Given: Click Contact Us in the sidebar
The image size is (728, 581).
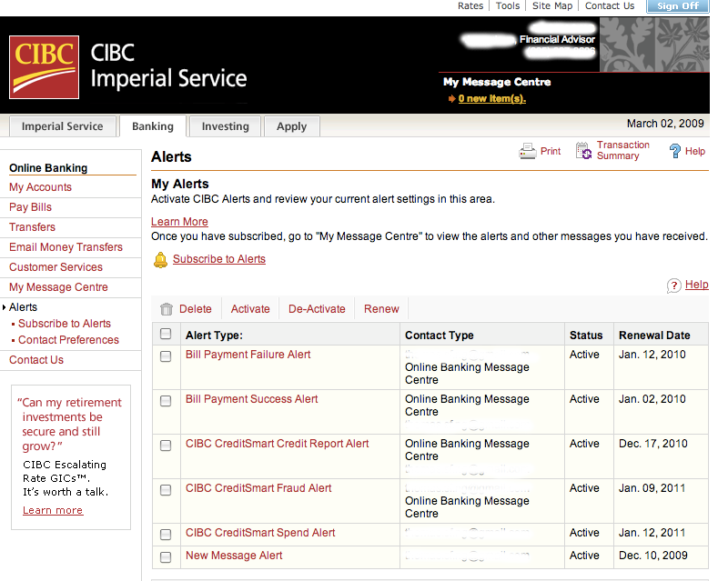Looking at the screenshot, I should pyautogui.click(x=36, y=360).
